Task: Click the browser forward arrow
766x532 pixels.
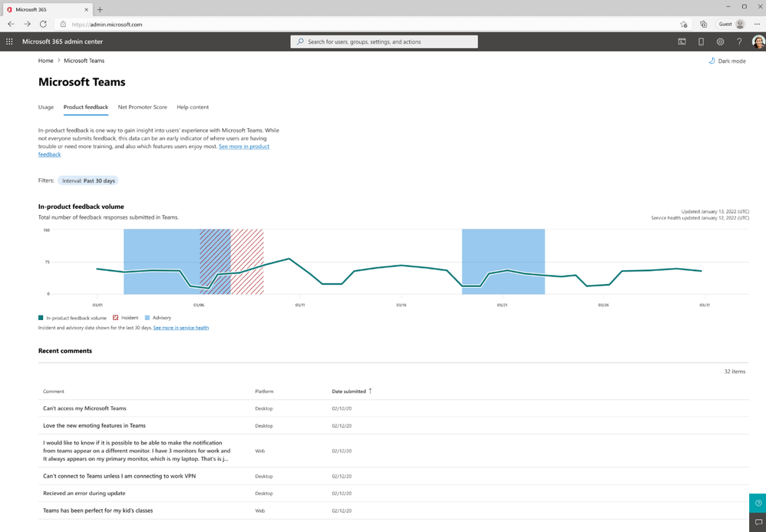Action: click(x=27, y=24)
